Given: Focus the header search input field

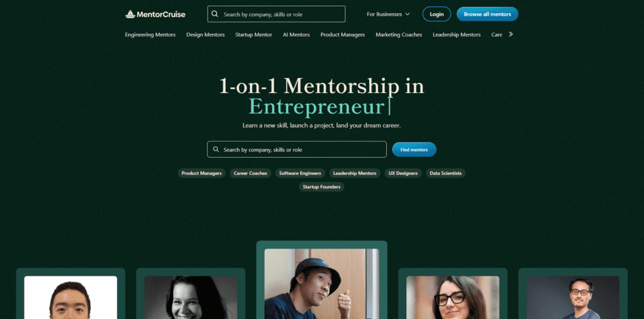Looking at the screenshot, I should coord(277,14).
